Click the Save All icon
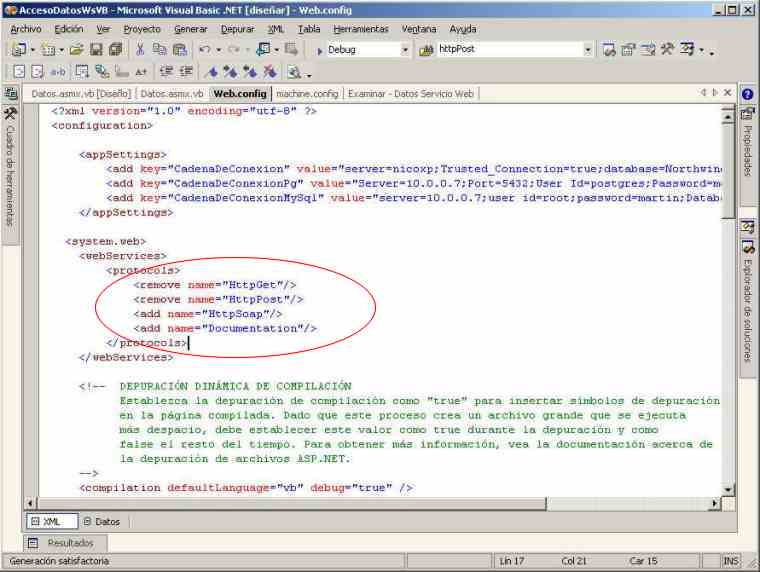This screenshot has height=572, width=760. coord(116,49)
